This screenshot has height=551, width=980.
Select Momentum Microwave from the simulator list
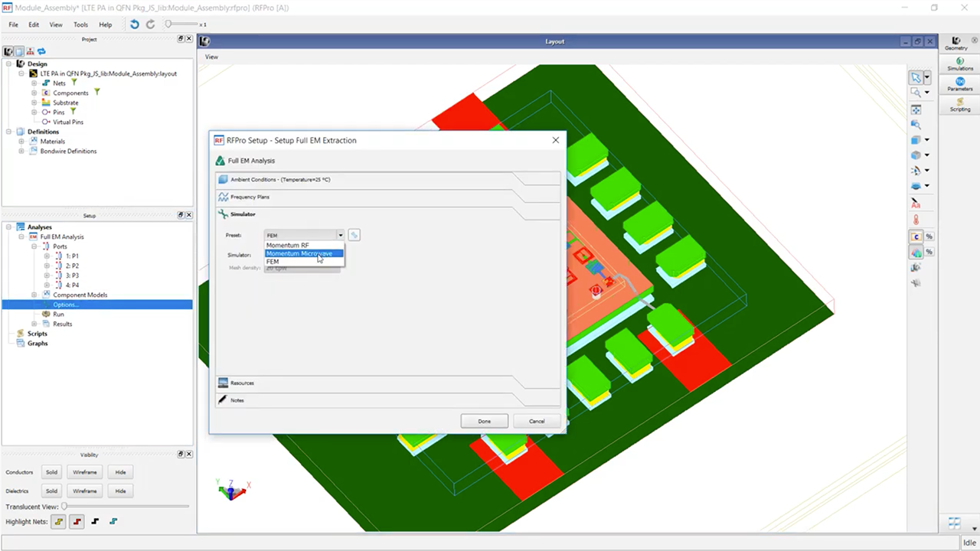pyautogui.click(x=299, y=253)
